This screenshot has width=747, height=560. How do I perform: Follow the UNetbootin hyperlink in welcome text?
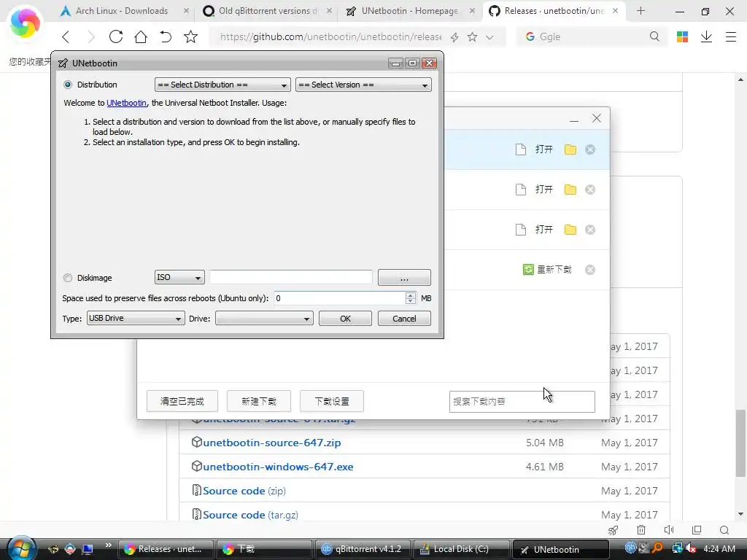(x=126, y=103)
